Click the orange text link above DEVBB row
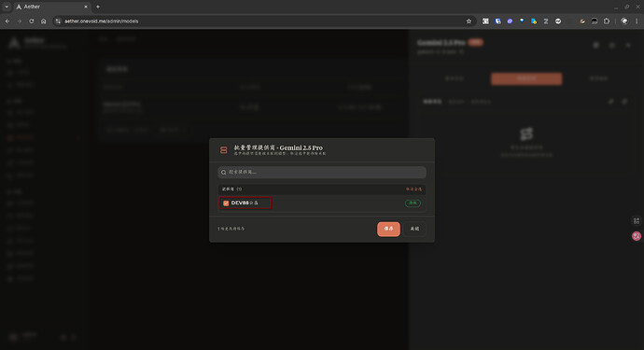The width and height of the screenshot is (644, 350). click(x=413, y=189)
